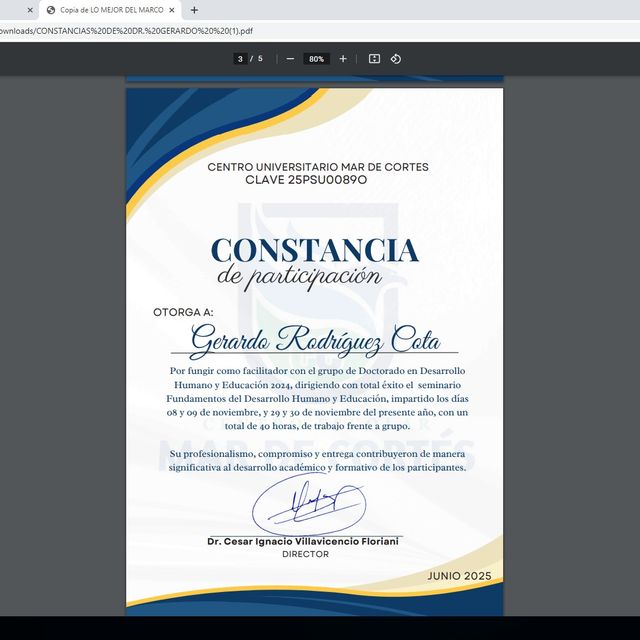Click 'de participación' script text

300,278
